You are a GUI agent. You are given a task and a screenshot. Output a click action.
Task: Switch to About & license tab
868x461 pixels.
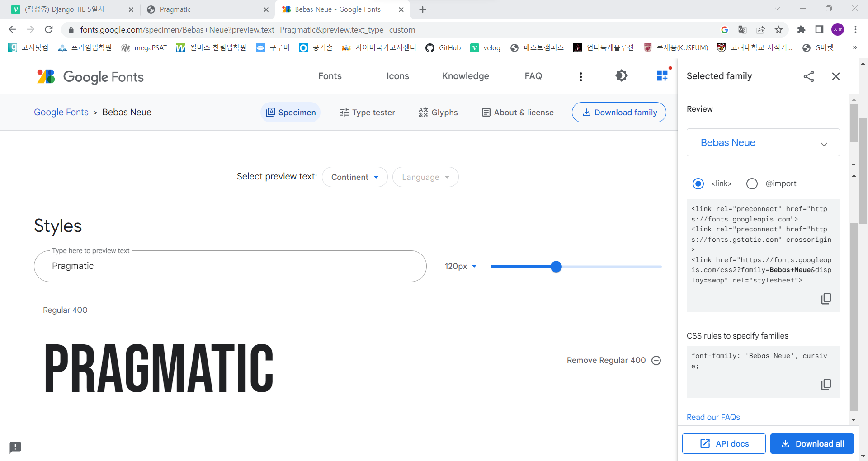tap(518, 113)
